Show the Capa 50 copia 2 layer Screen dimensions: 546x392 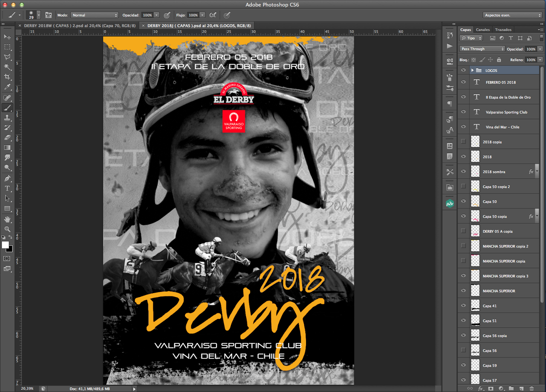[463, 186]
